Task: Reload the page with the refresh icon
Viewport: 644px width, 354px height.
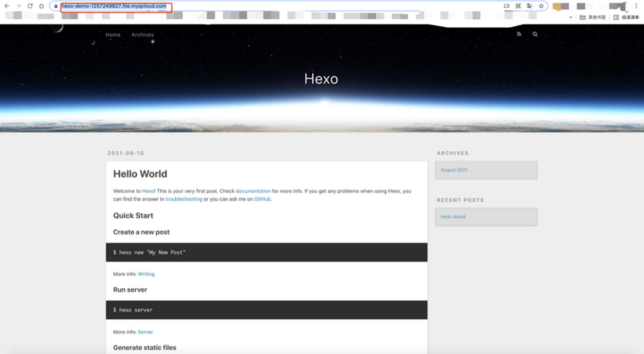Action: point(30,6)
